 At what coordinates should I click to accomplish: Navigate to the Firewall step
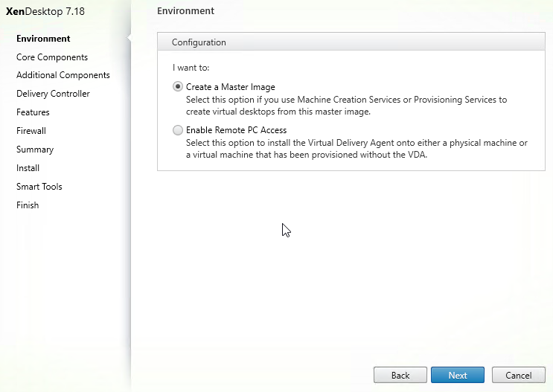31,131
